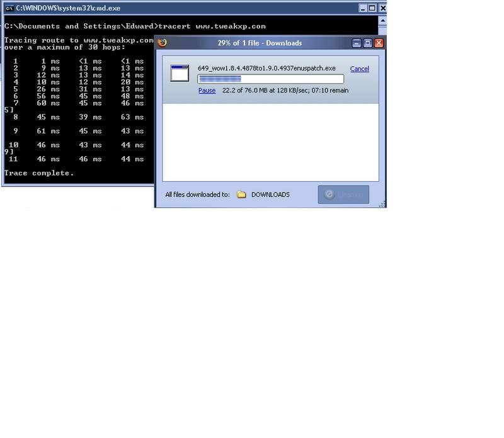Screen dimensions: 504x438
Task: Close the cmd.exe command prompt window
Action: click(382, 8)
